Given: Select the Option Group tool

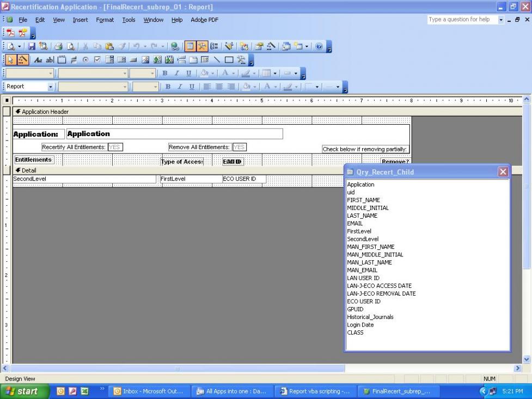Looking at the screenshot, I should click(x=62, y=60).
